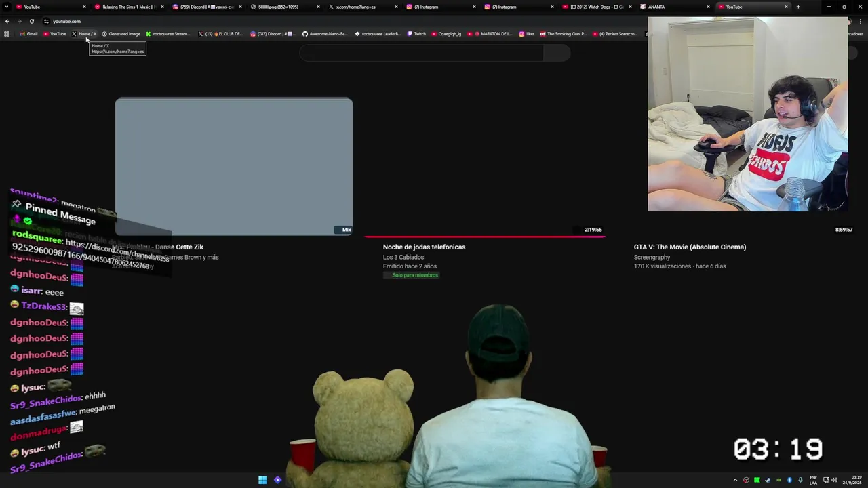Open the Awesome-Nano GitHub bookmark
This screenshot has width=868, height=488.
[325, 34]
